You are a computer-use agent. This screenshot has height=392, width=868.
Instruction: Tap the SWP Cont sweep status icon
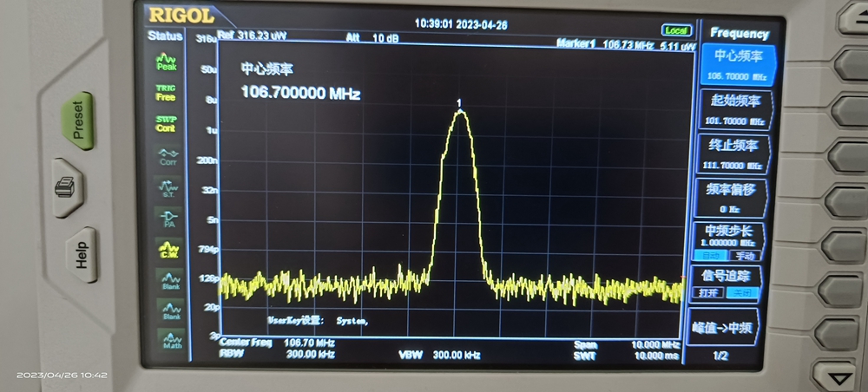pos(166,124)
